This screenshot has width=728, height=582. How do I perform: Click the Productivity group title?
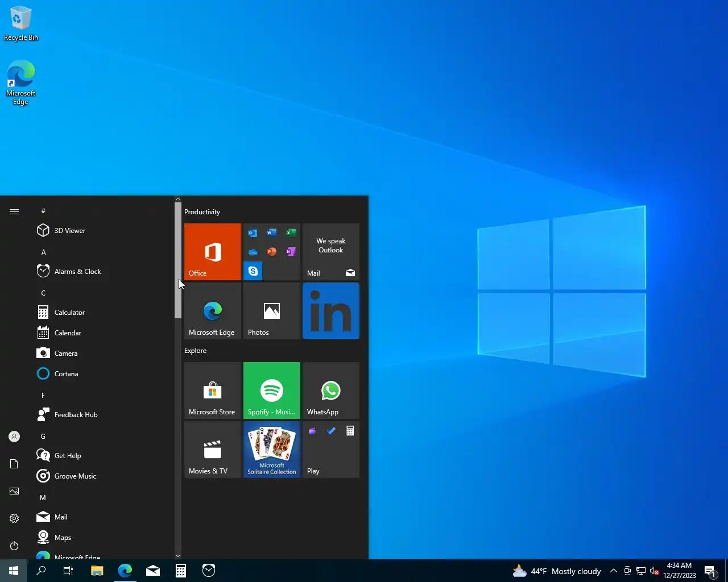(x=202, y=212)
